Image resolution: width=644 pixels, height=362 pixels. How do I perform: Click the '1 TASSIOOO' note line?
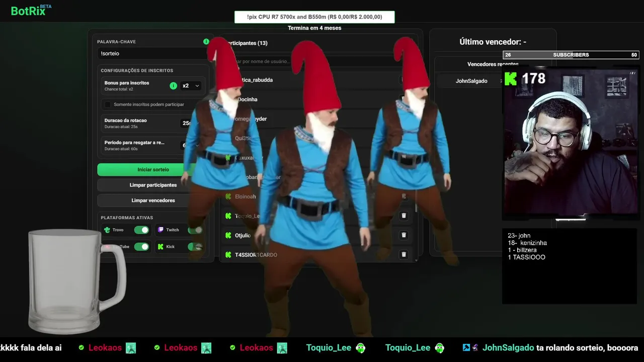[x=526, y=257]
